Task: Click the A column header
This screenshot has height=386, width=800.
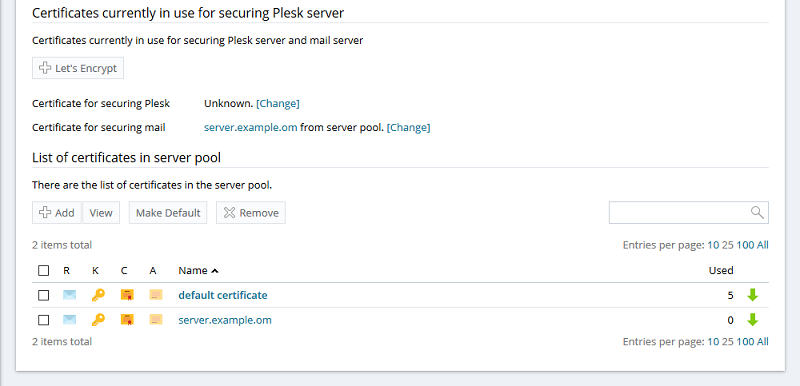Action: [x=153, y=270]
